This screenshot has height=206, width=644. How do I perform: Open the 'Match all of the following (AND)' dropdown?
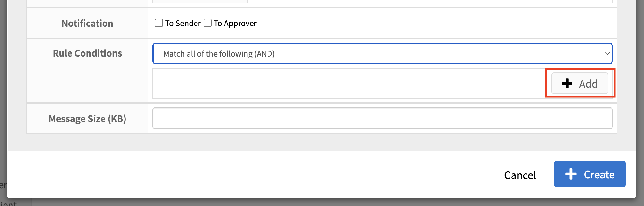tap(382, 53)
